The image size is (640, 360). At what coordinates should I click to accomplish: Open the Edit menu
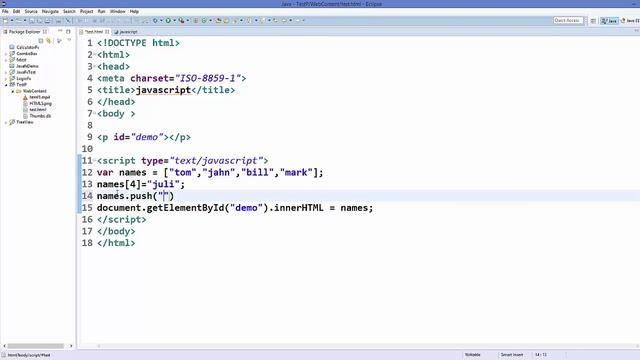point(16,11)
